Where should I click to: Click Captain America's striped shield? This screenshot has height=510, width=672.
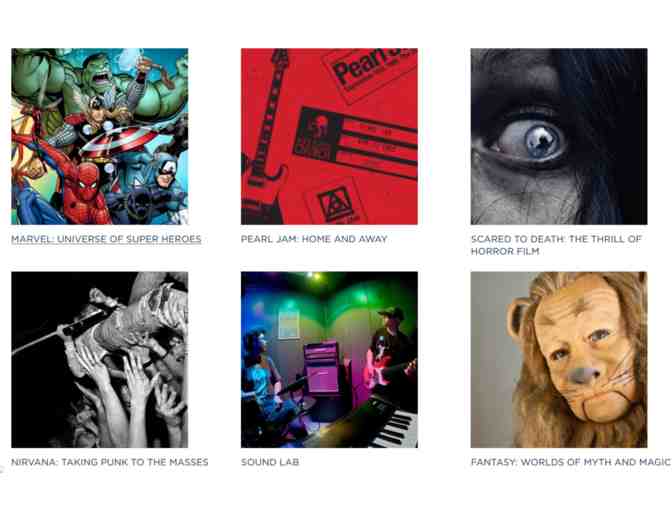[x=118, y=141]
